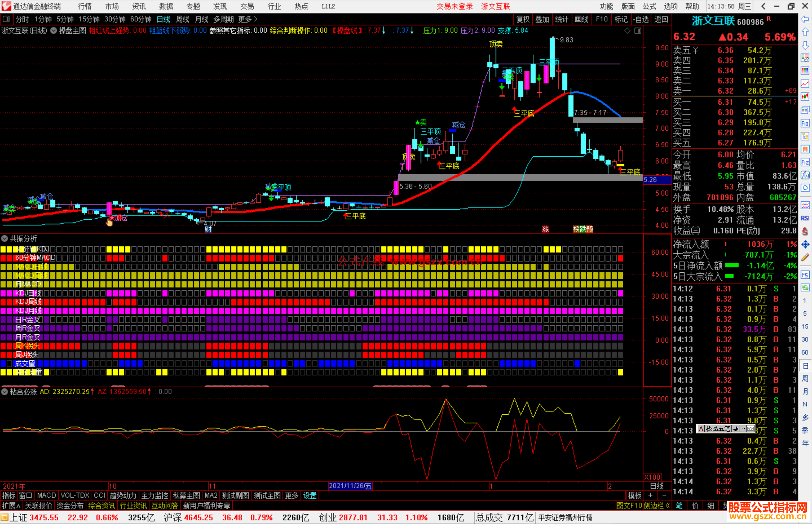The width and height of the screenshot is (812, 524).
Task: Click the 2021/11/26 date marker on timeline
Action: click(350, 486)
